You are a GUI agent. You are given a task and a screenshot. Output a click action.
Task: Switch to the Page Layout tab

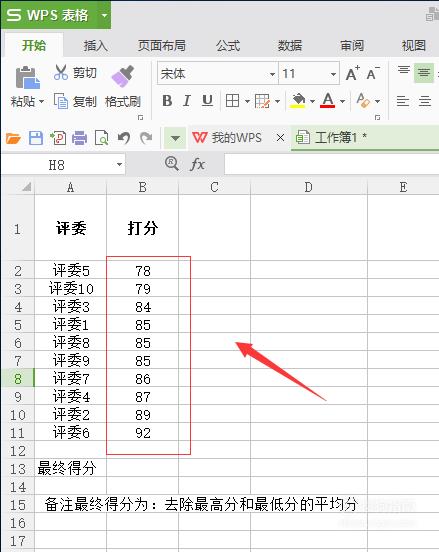[162, 45]
